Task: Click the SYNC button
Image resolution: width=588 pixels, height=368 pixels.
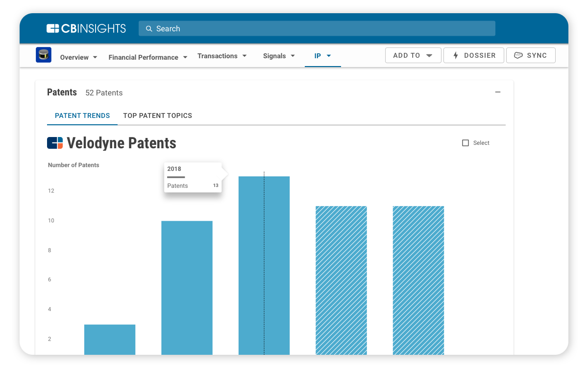Action: pos(531,55)
